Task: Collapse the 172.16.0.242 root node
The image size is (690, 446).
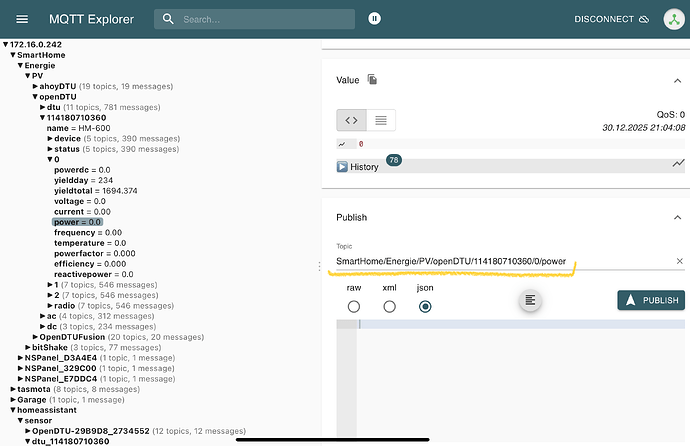Action: [6, 44]
